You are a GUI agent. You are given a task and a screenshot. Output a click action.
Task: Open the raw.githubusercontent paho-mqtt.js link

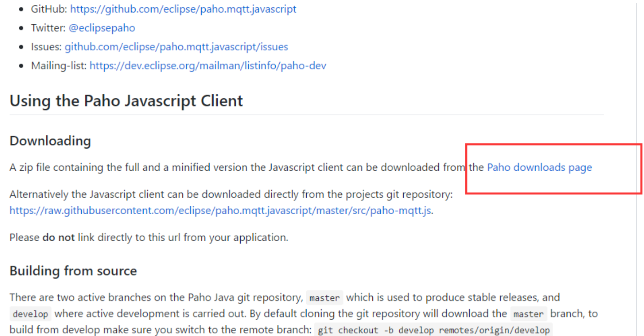click(221, 211)
